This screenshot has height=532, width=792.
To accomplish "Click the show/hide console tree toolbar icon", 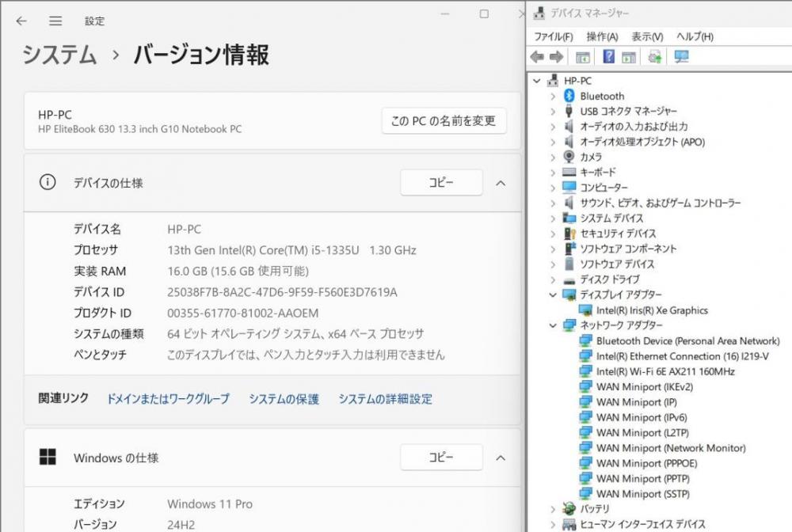I will coord(583,57).
